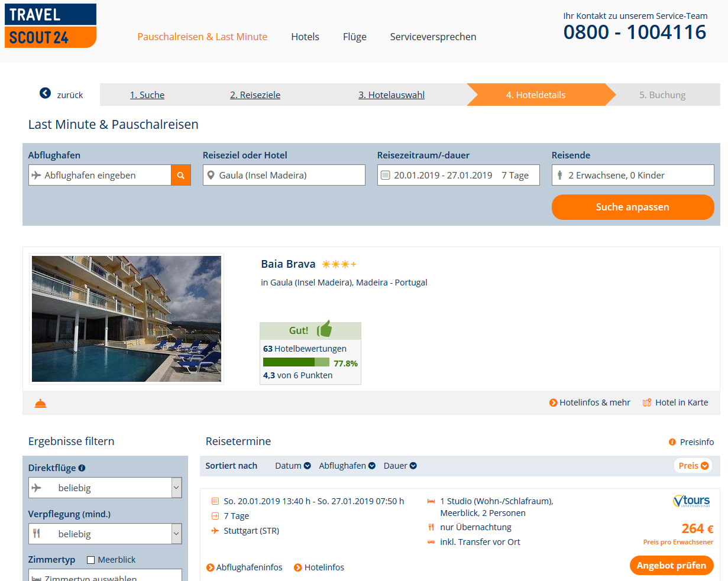Click the Reiseziel oder Hotel input field
728x581 pixels.
tap(284, 175)
